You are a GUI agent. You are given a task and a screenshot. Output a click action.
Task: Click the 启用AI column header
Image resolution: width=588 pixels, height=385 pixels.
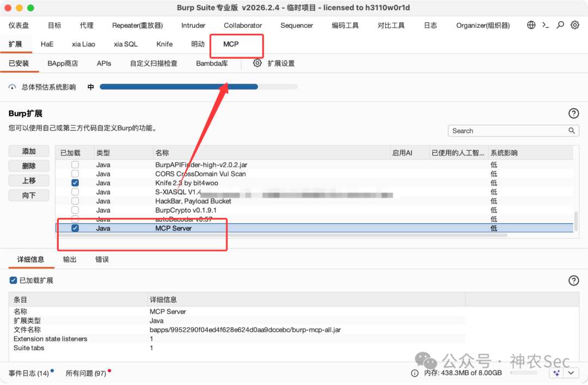409,152
